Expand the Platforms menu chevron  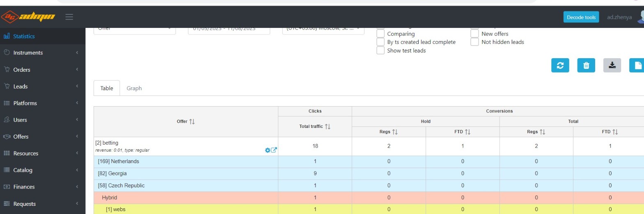pos(77,103)
